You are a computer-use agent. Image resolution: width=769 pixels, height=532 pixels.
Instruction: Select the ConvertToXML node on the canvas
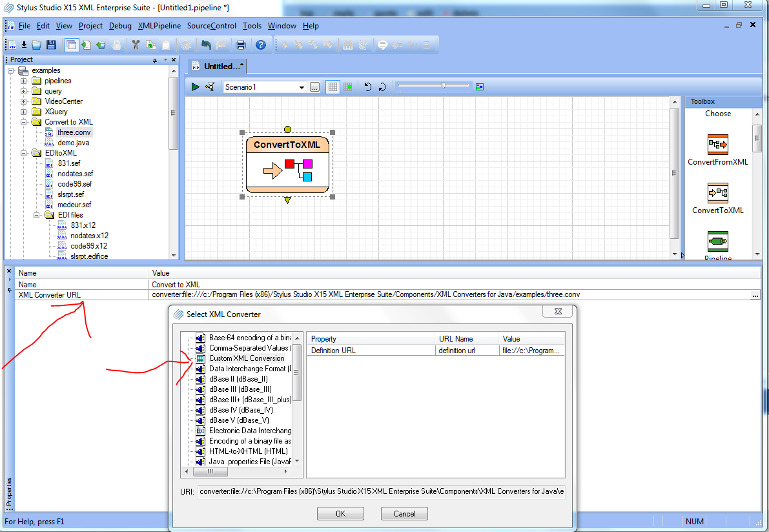click(x=287, y=164)
